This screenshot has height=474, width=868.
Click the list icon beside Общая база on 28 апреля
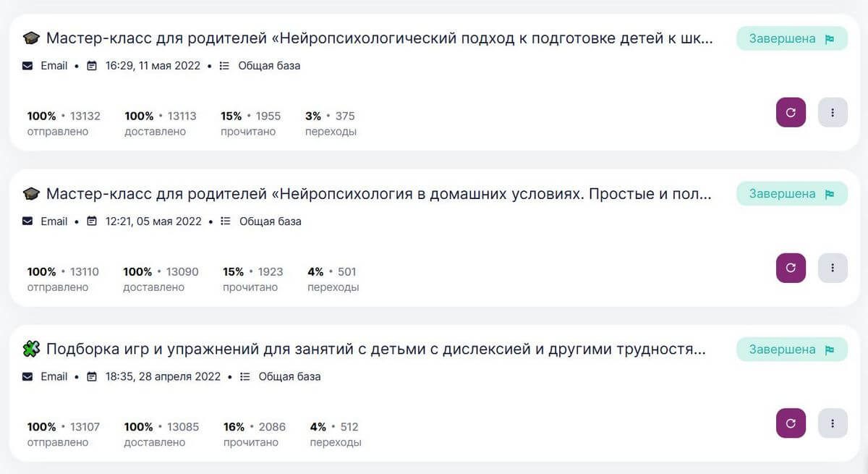pyautogui.click(x=244, y=377)
